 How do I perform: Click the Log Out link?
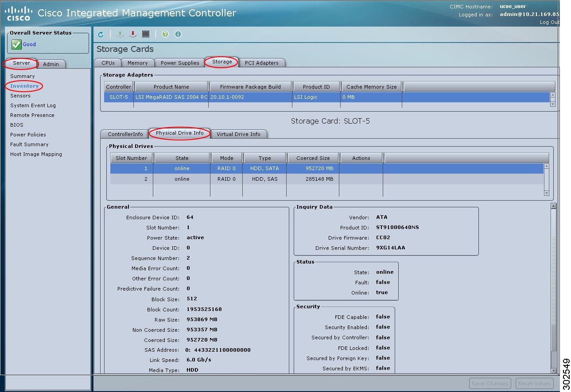coord(549,22)
